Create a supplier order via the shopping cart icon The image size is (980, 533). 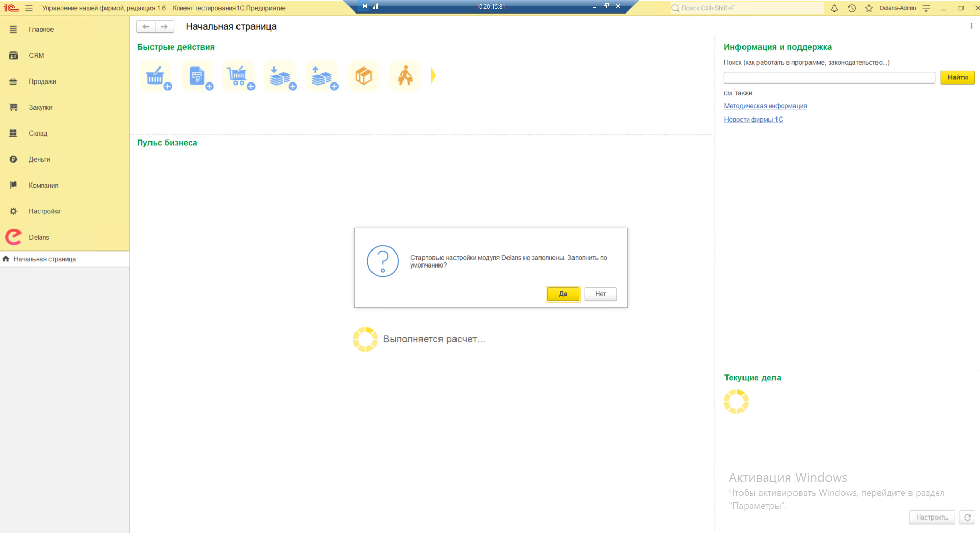pyautogui.click(x=239, y=76)
